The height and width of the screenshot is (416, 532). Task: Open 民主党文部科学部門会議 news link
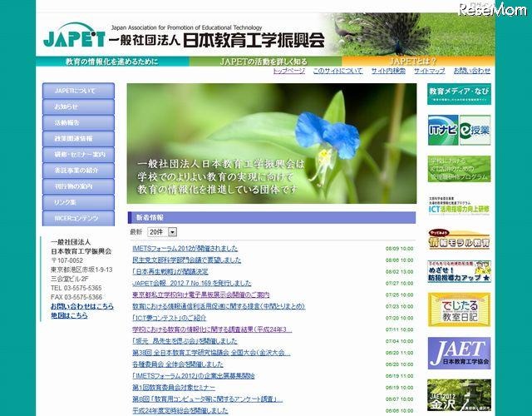(186, 260)
